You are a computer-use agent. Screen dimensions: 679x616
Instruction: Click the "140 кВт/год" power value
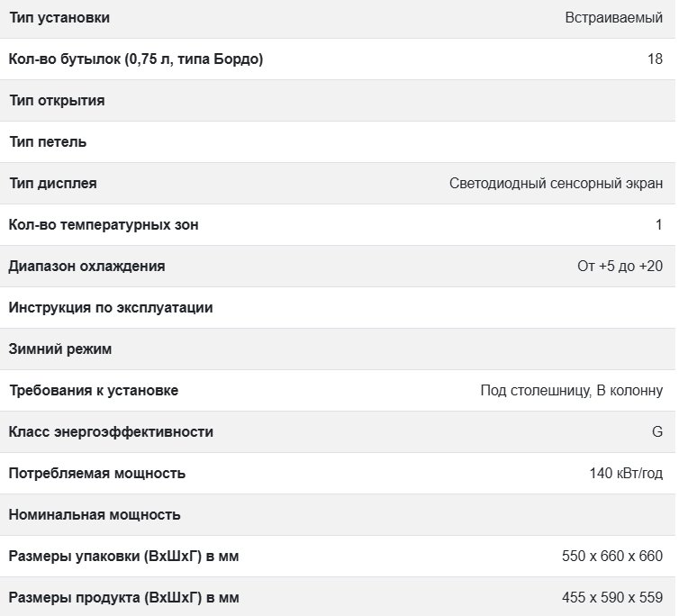(626, 474)
